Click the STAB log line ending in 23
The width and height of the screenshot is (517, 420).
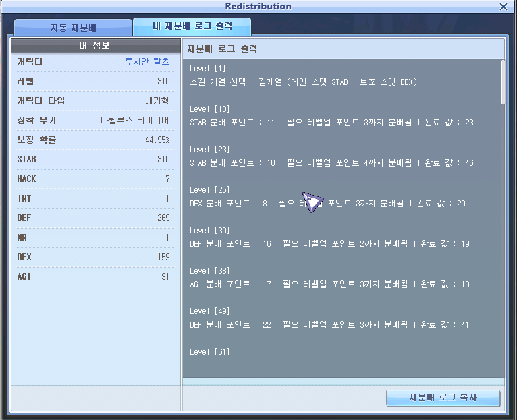[331, 123]
